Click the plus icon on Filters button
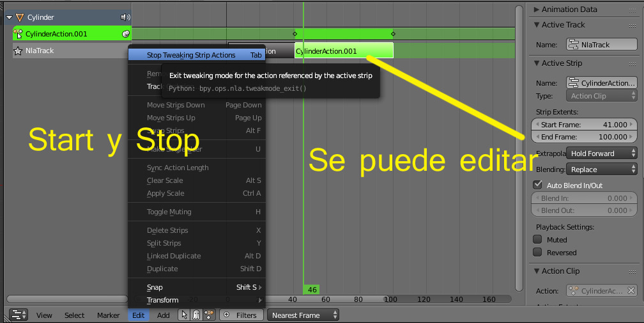644x323 pixels. pos(227,315)
